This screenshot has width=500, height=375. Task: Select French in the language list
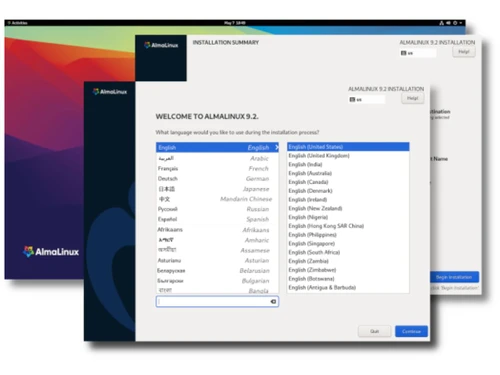(217, 168)
